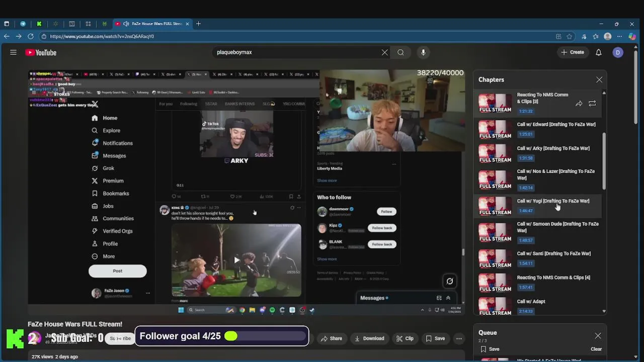Screen dimensions: 644x362
Task: Reload the page
Action: (31, 36)
